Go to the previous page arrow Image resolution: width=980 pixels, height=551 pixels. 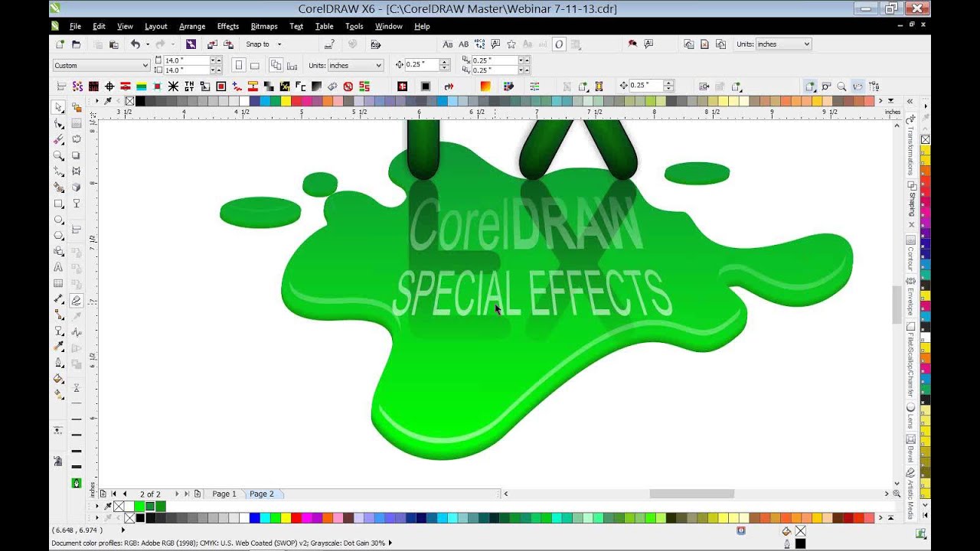125,494
